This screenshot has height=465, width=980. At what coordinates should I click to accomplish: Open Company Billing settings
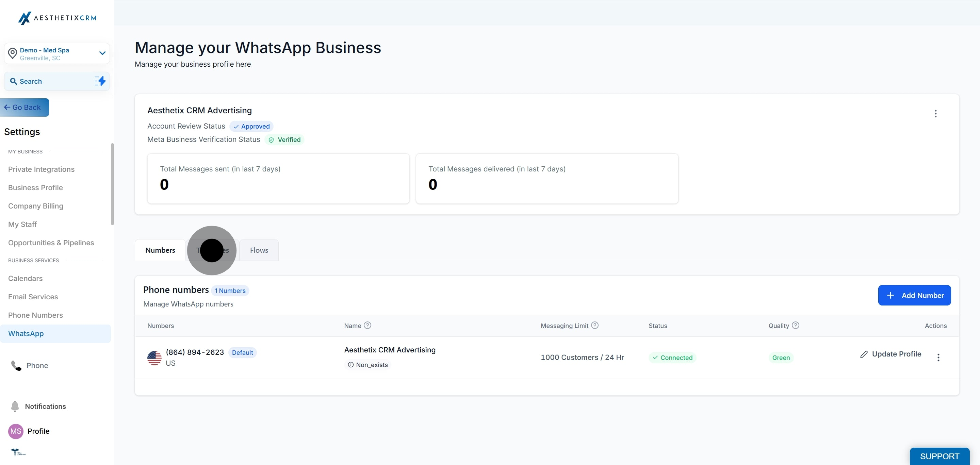tap(36, 206)
